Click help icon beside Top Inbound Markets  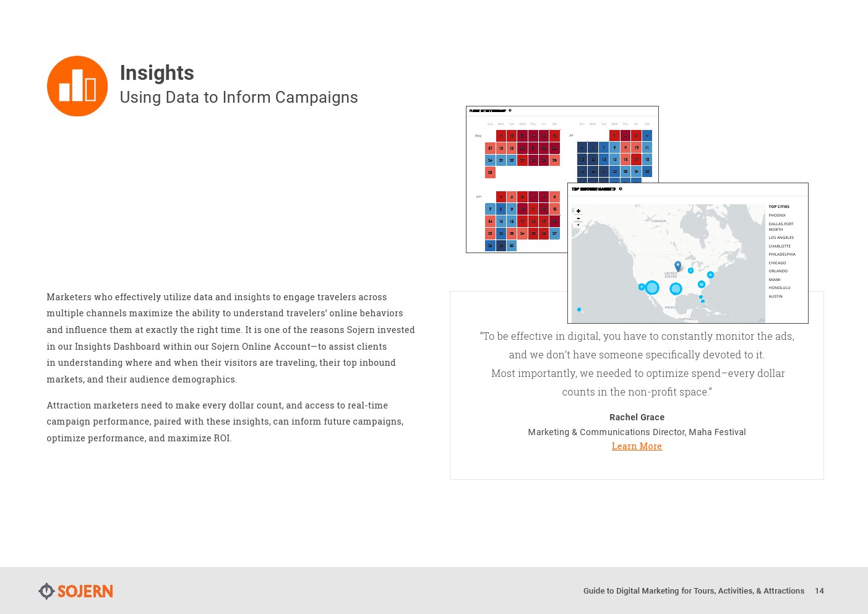[x=621, y=189]
